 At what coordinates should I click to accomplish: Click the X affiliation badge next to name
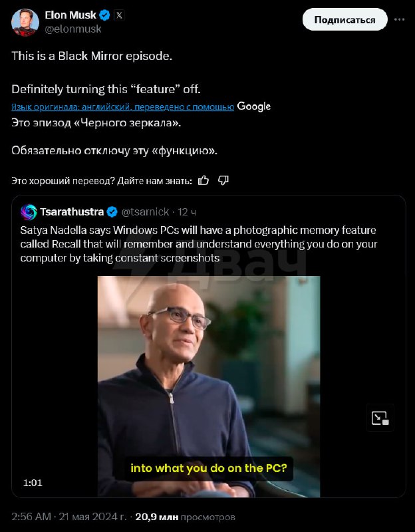tap(119, 15)
